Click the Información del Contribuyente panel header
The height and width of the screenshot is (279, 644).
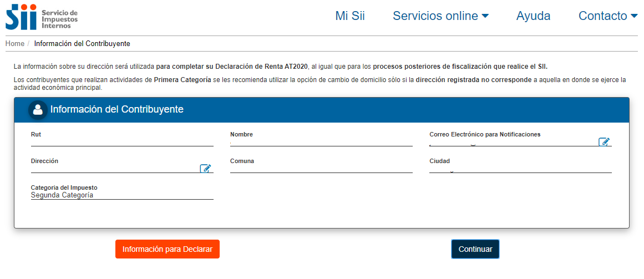pos(322,110)
